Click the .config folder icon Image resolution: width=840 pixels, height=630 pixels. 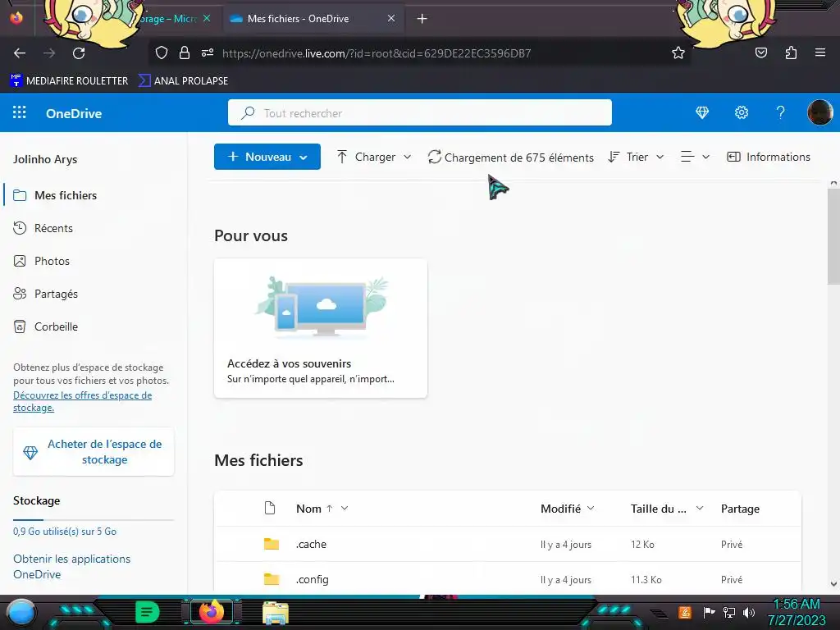(x=272, y=579)
